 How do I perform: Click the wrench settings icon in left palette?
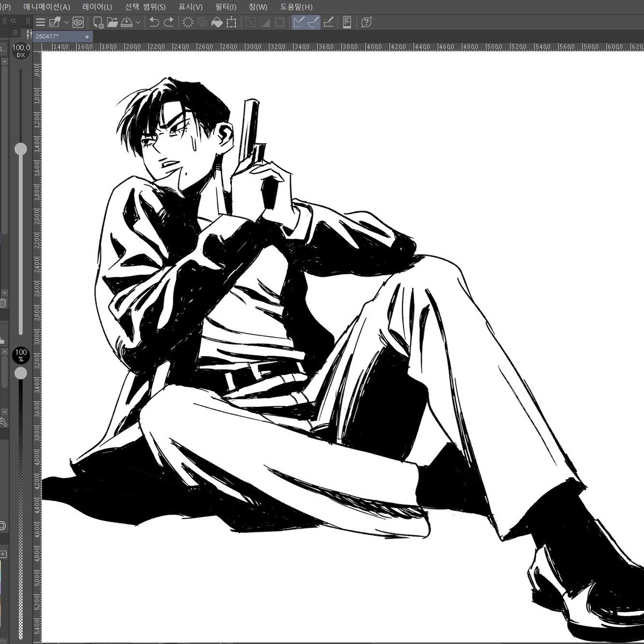coord(3,422)
